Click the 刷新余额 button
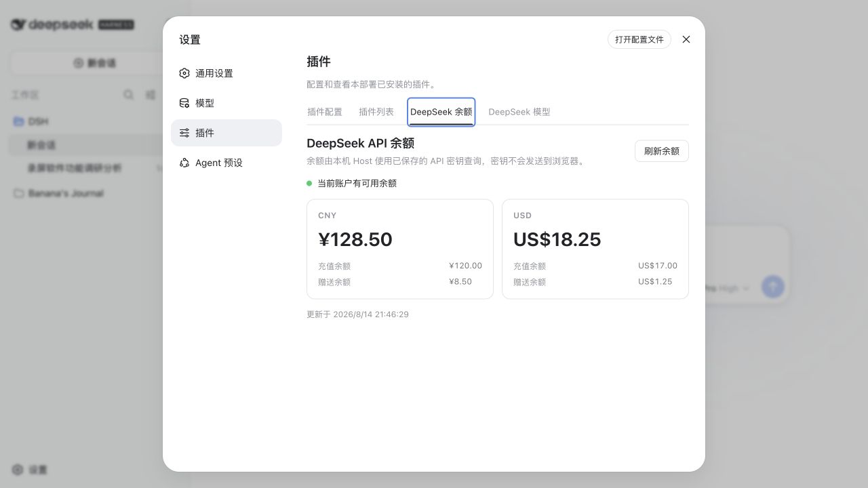This screenshot has height=488, width=868. point(662,151)
